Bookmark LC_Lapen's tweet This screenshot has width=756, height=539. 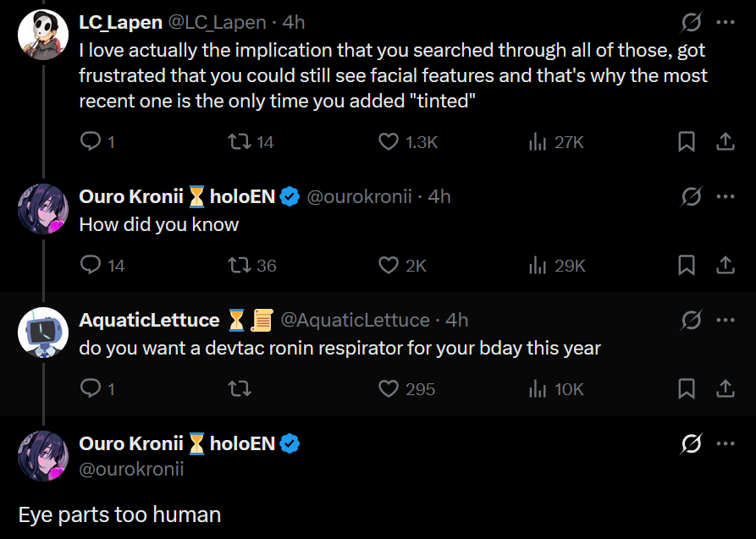click(x=687, y=142)
